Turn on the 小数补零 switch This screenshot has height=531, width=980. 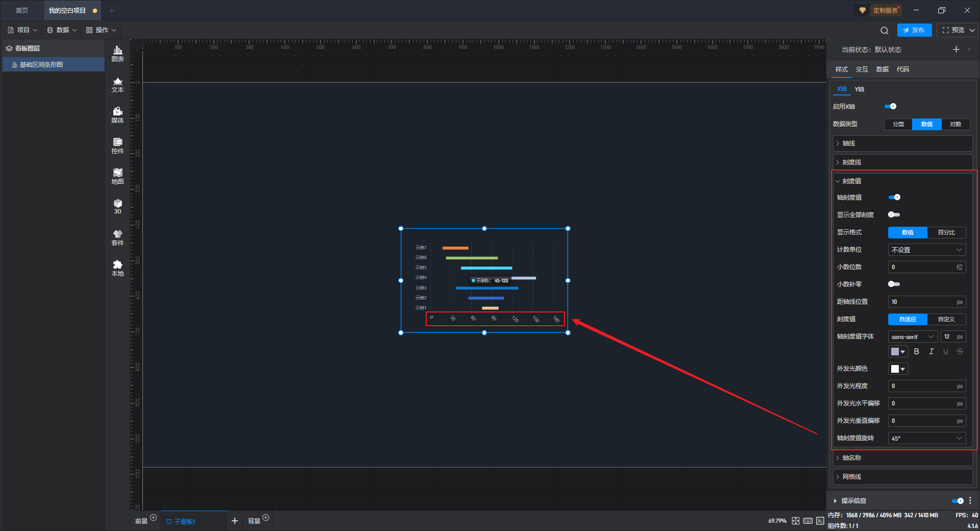pos(894,284)
